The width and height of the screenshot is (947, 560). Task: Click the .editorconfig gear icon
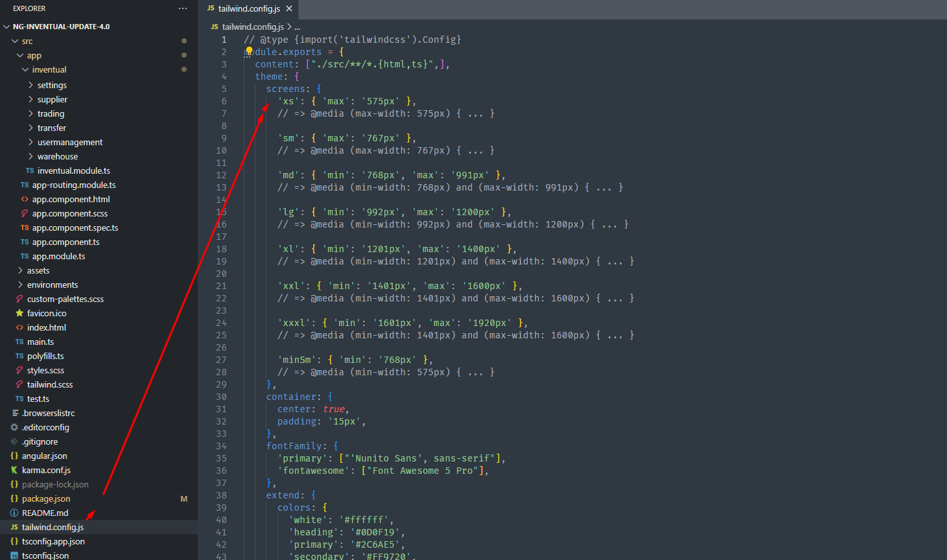[x=14, y=427]
